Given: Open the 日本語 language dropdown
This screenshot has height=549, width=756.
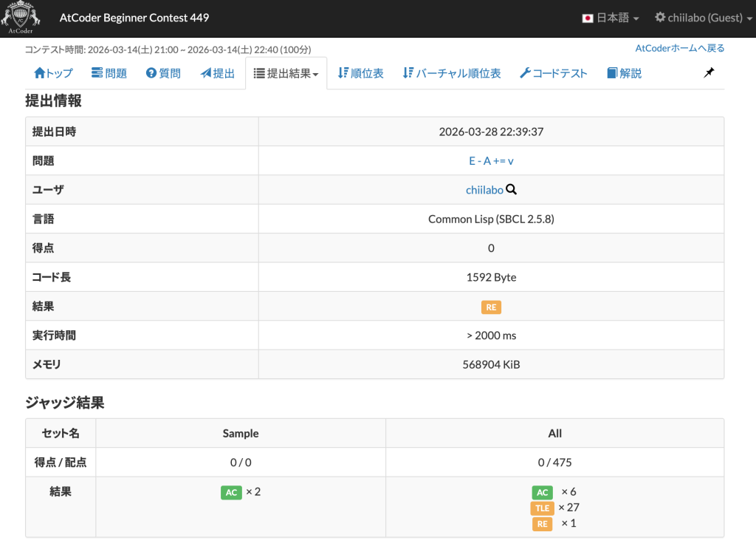Looking at the screenshot, I should (611, 18).
